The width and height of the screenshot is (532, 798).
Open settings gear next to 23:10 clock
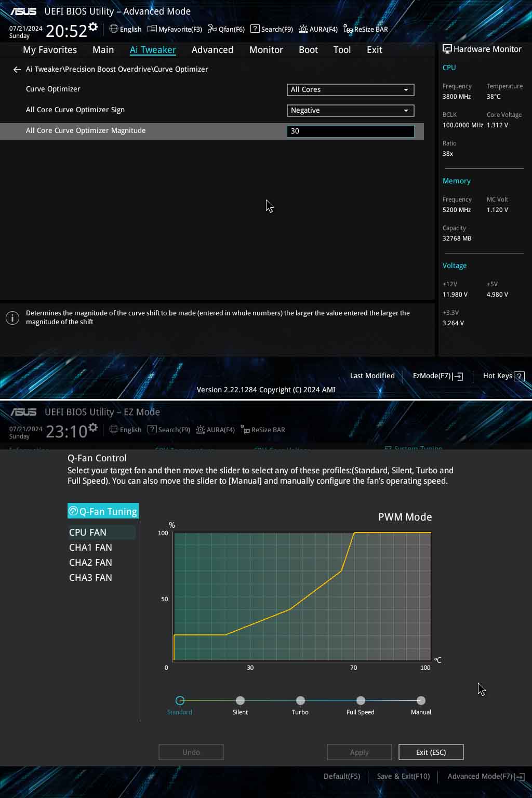click(x=93, y=428)
